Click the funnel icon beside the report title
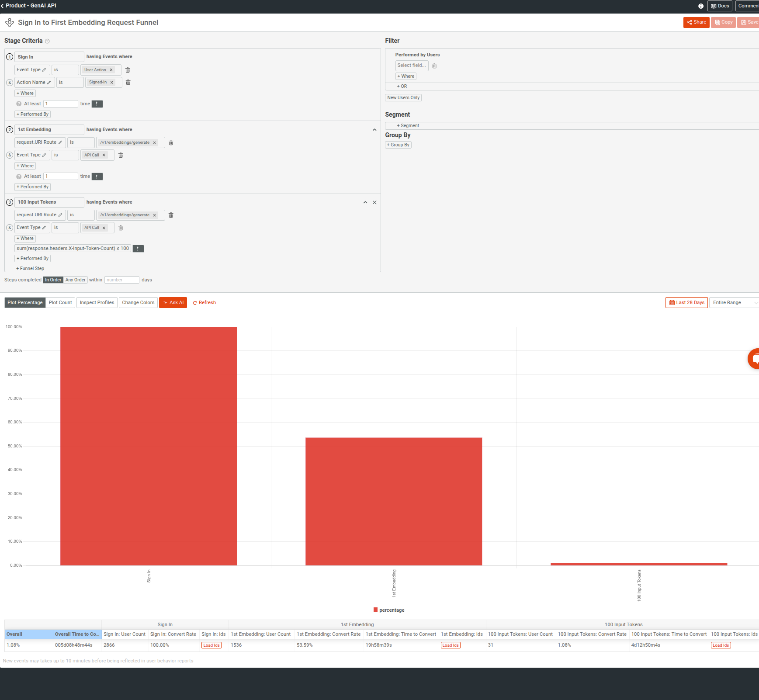The image size is (759, 700). pyautogui.click(x=9, y=22)
